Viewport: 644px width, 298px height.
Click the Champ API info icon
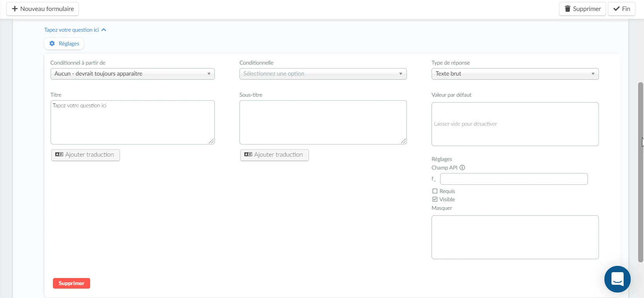point(462,168)
